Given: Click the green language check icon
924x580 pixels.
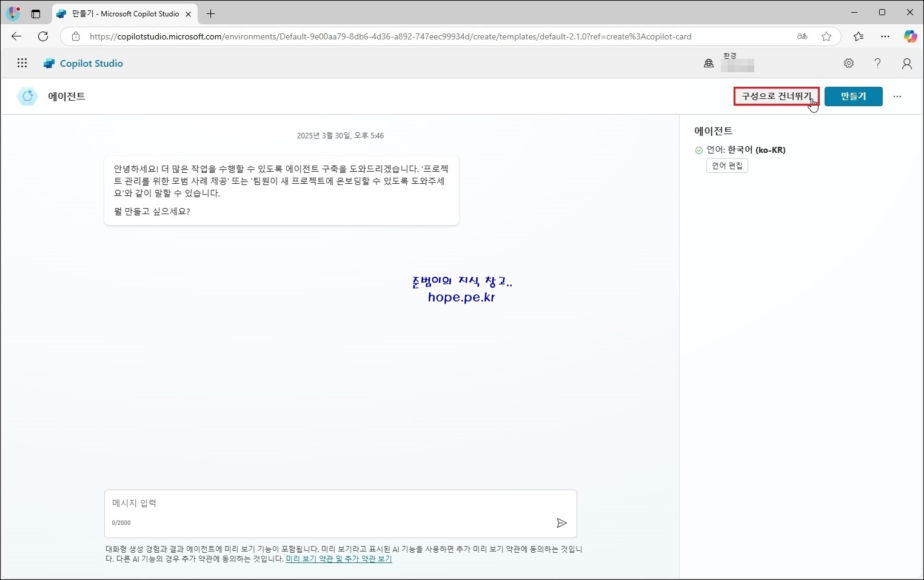Looking at the screenshot, I should tap(699, 150).
